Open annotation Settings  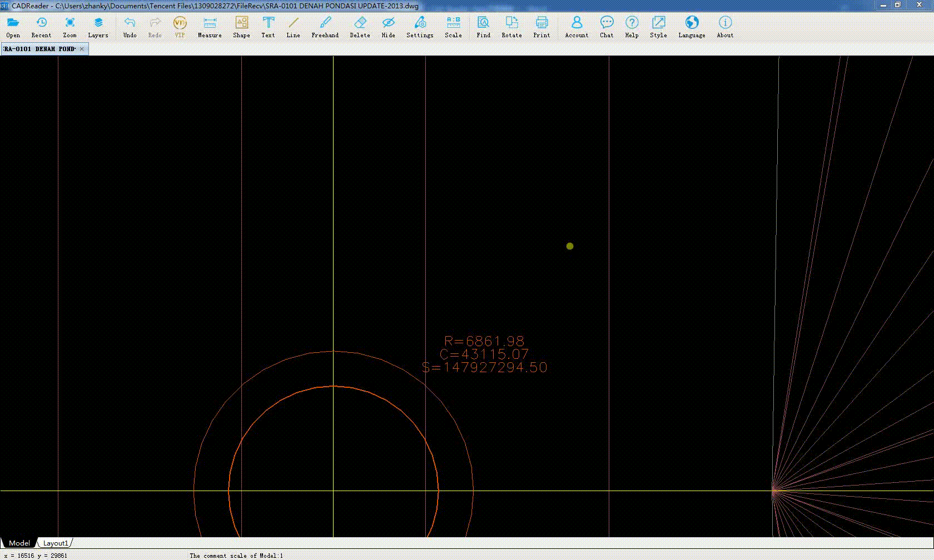(420, 27)
